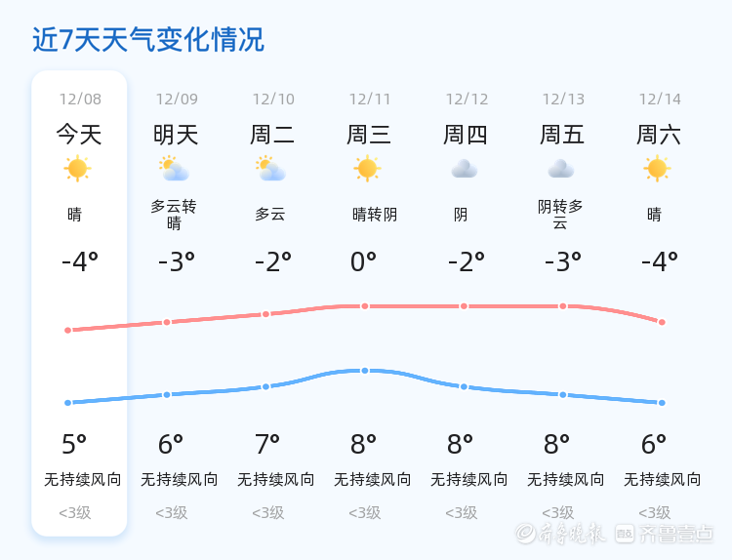732x560 pixels.
Task: Click the overcast cloud icon under 周四
Action: 464,169
